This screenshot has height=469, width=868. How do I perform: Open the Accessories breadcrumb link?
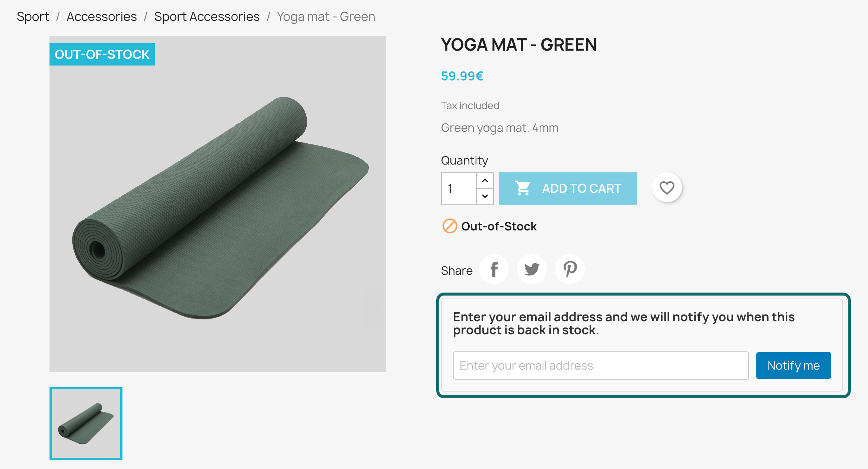[101, 16]
